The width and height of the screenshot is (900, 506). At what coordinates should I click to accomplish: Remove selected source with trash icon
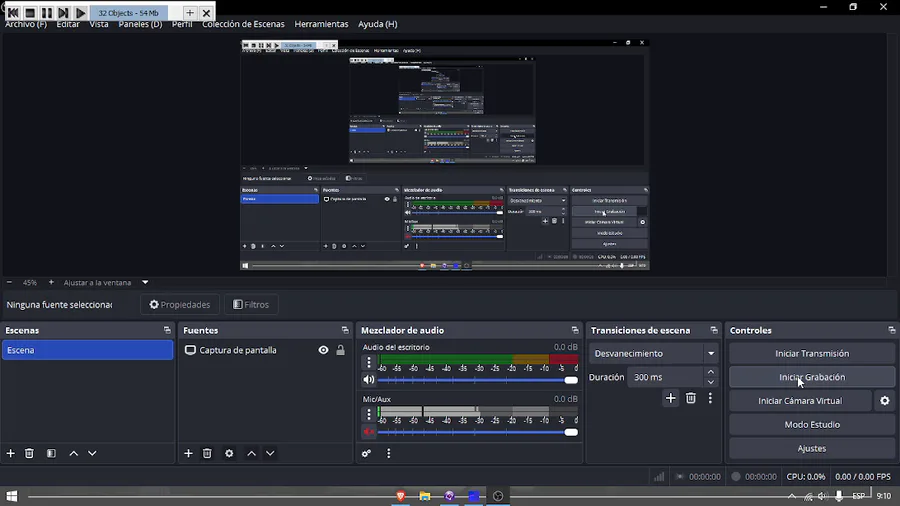pos(207,453)
